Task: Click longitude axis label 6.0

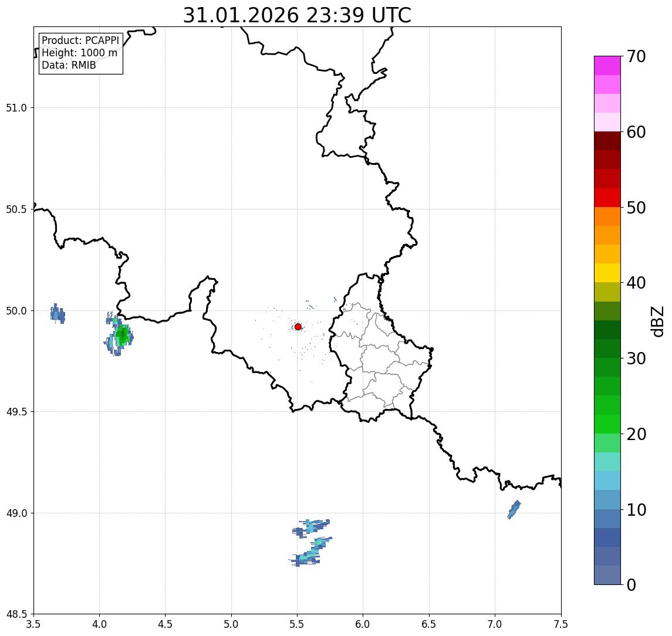Action: tap(363, 624)
